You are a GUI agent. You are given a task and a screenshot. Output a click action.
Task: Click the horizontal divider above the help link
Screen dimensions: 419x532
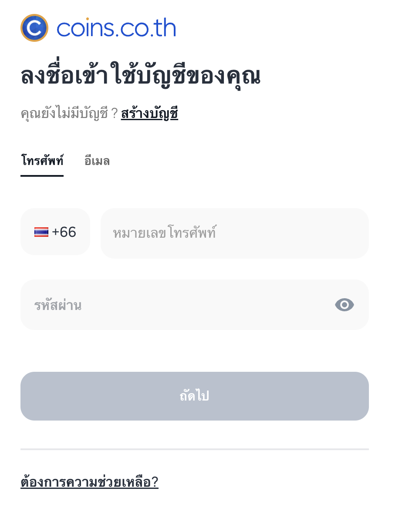[195, 449]
